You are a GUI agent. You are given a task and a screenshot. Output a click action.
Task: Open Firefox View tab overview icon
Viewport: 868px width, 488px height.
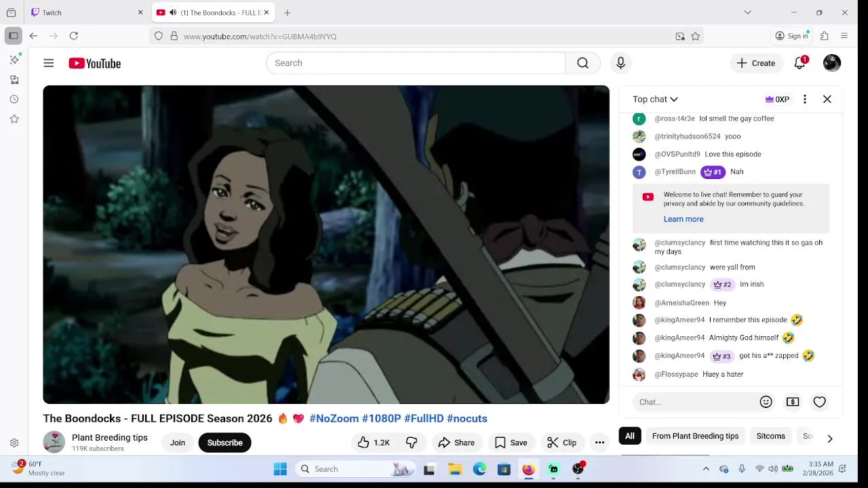pos(11,13)
